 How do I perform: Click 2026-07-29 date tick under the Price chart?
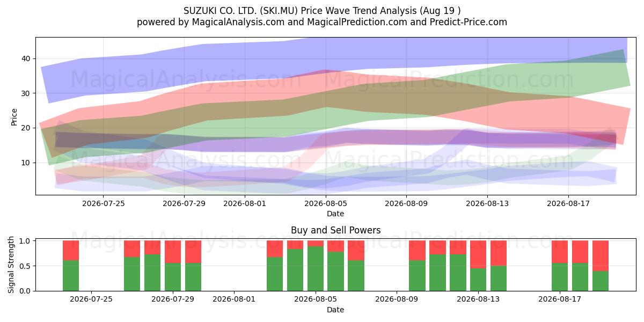(184, 203)
